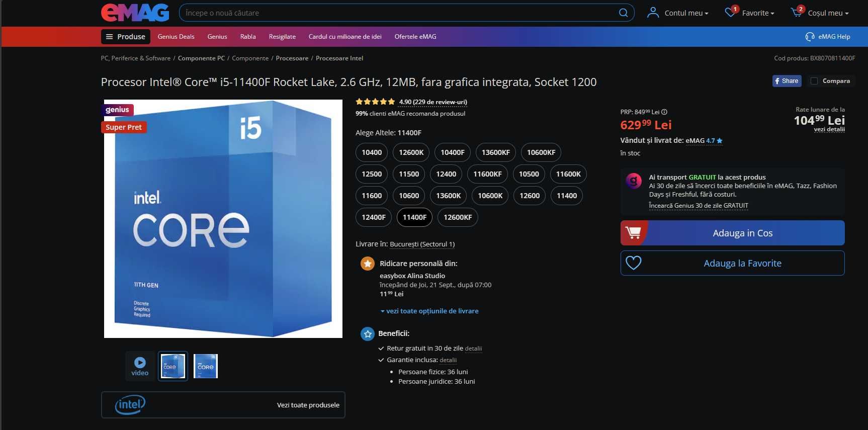Screen dimensions: 868x430
Task: Click detalii next to Retur gratuit
Action: tap(473, 349)
